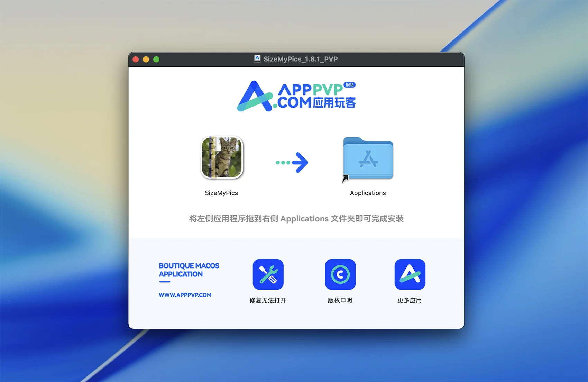
Task: Click the '更多应用' label
Action: point(410,300)
